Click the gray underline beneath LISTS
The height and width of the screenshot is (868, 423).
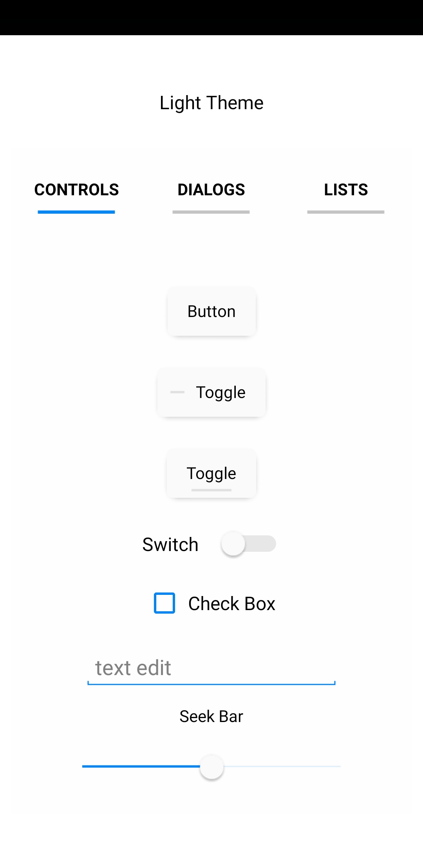346,212
